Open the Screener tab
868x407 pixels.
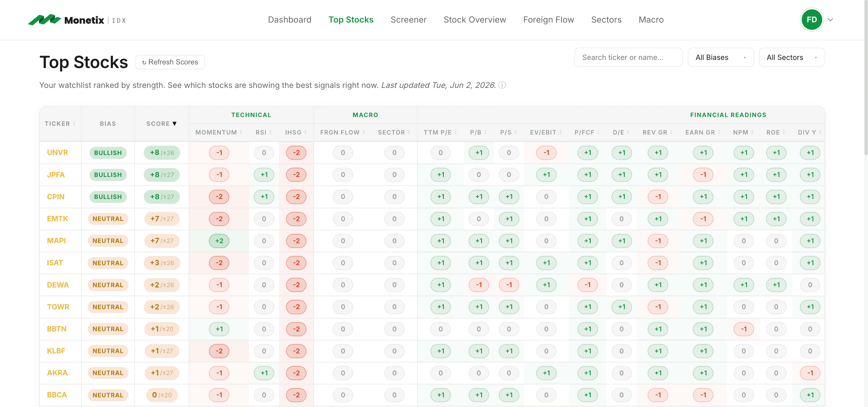(x=408, y=20)
